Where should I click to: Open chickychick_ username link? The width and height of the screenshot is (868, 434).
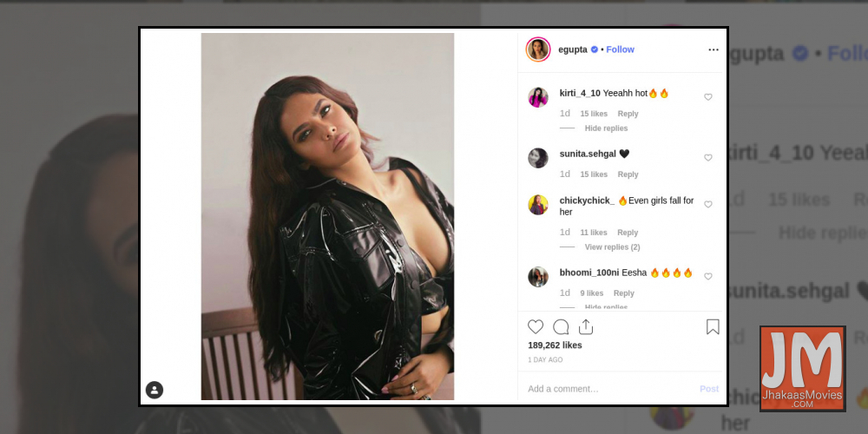(587, 201)
